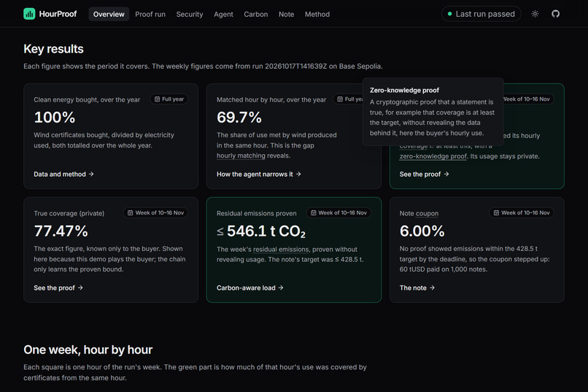Click the calendar icon in Note coupon week badge

tap(496, 212)
